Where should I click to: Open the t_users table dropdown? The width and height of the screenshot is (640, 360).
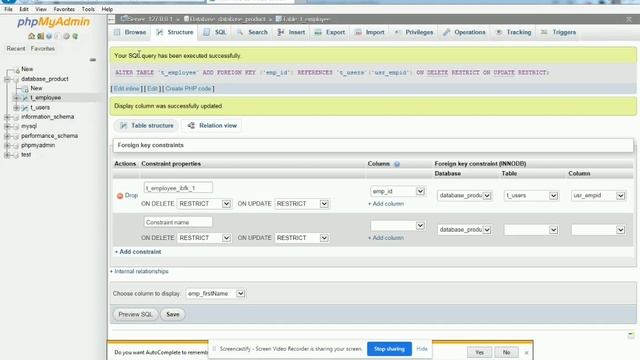tap(531, 196)
